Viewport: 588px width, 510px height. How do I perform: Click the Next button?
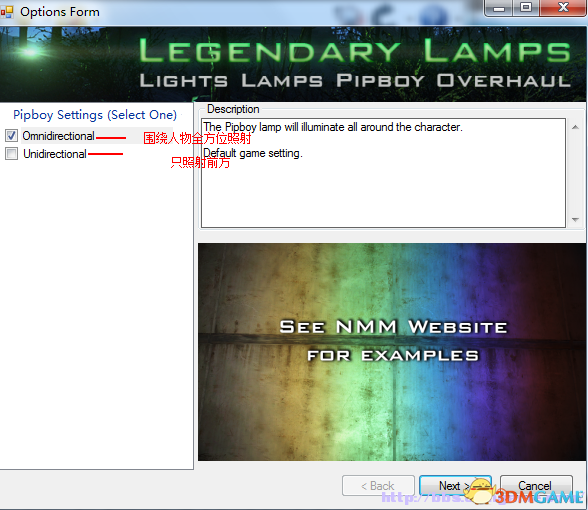[455, 486]
